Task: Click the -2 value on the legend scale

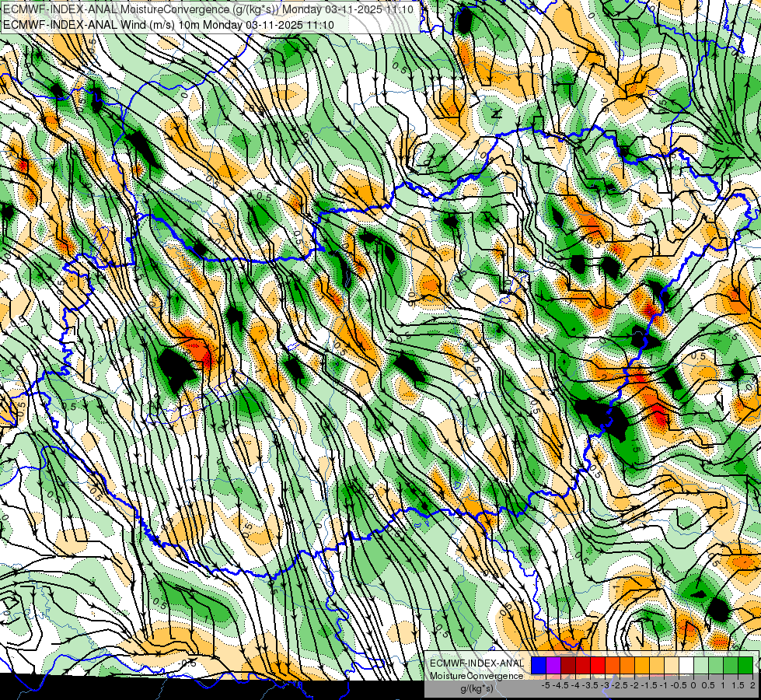Action: 634,685
